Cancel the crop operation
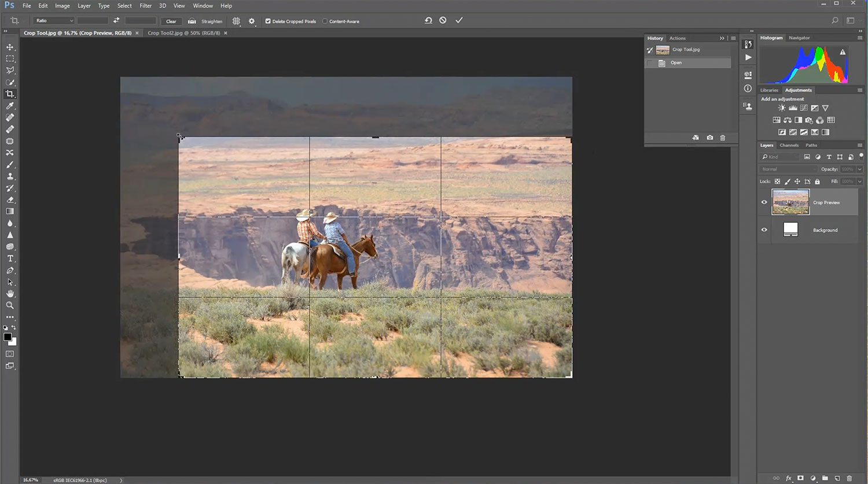Image resolution: width=868 pixels, height=484 pixels. 443,20
